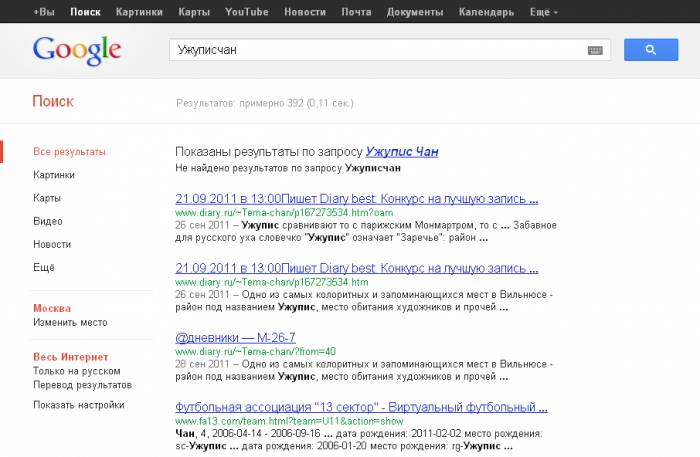Click the Результатов: примерно 392 stats text
Viewport: 700px width, 457px height.
click(265, 104)
